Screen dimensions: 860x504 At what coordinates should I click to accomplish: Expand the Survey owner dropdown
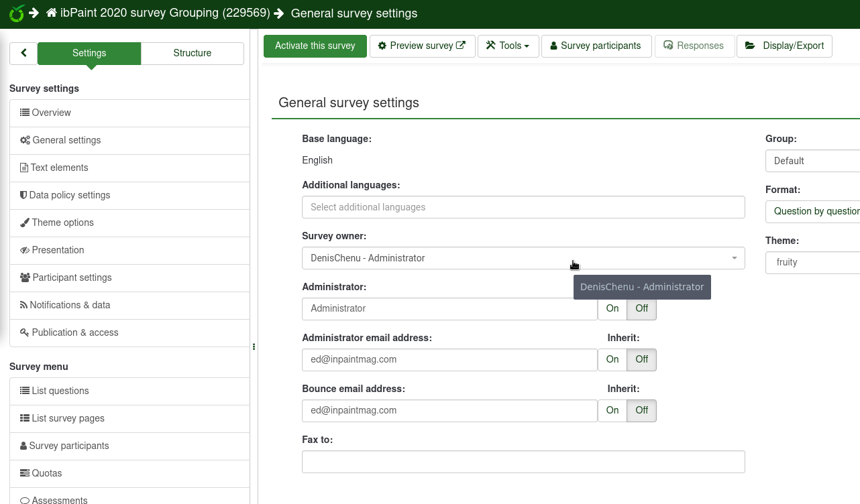pyautogui.click(x=523, y=258)
